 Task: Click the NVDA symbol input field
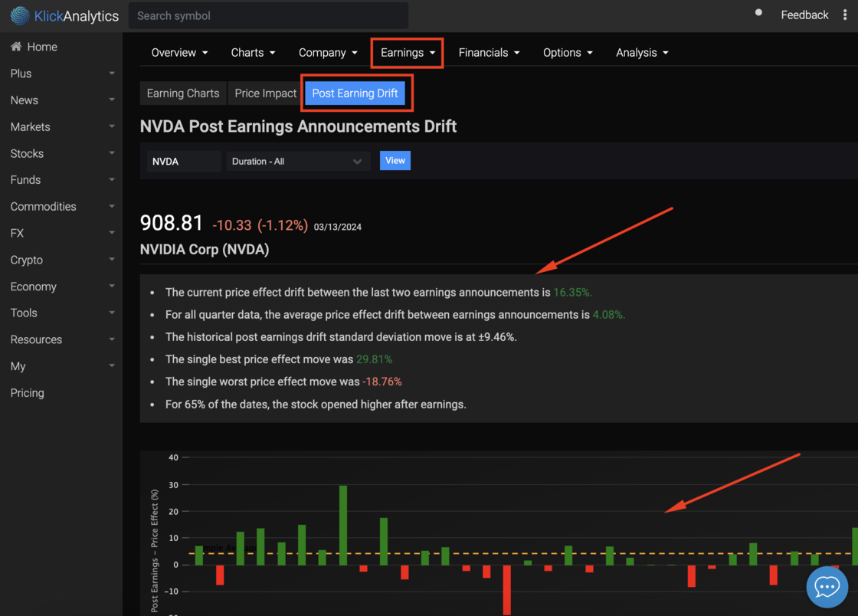(x=183, y=162)
